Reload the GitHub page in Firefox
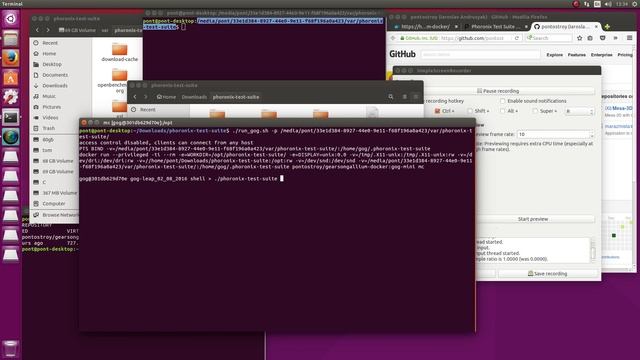This screenshot has width=640, height=360. pos(517,38)
